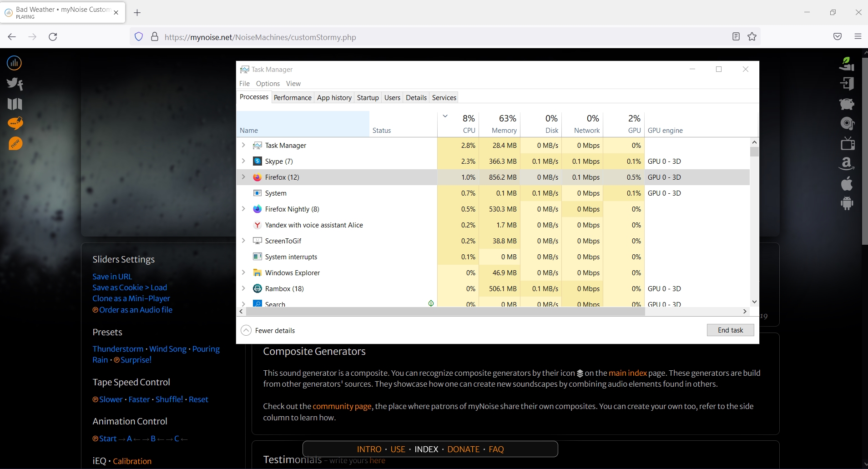Expand the Rambox (18) process entry
868x469 pixels.
pyautogui.click(x=244, y=288)
